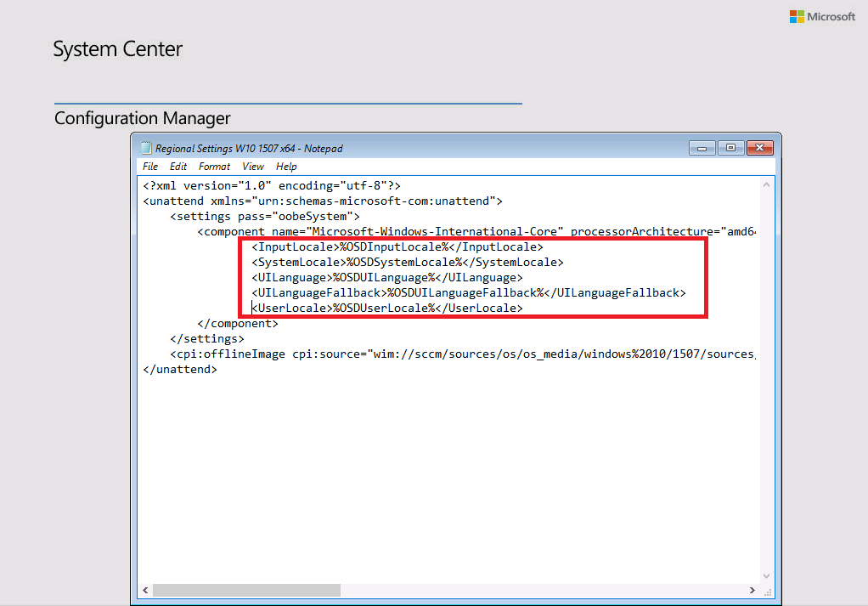Click the UserLocale XML line

[387, 309]
